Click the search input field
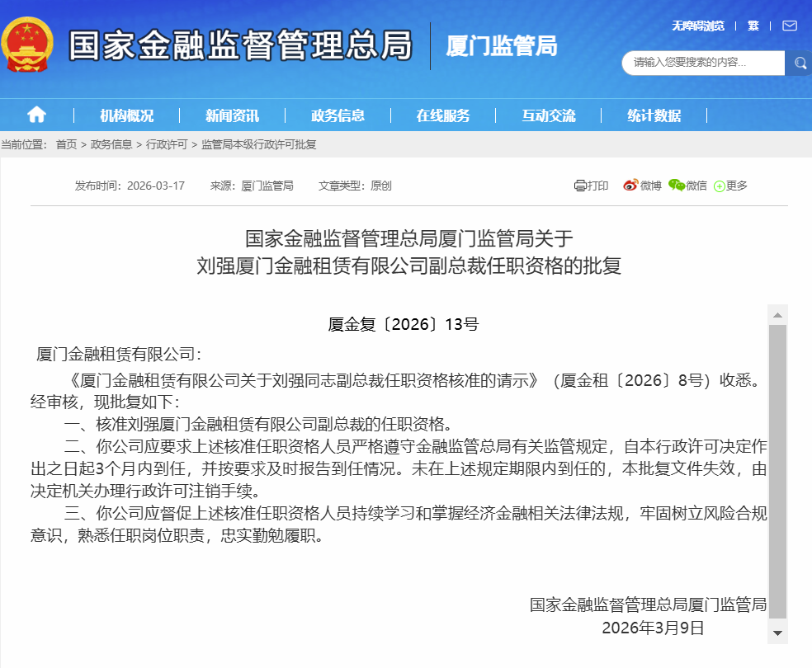This screenshot has width=812, height=668. point(701,63)
